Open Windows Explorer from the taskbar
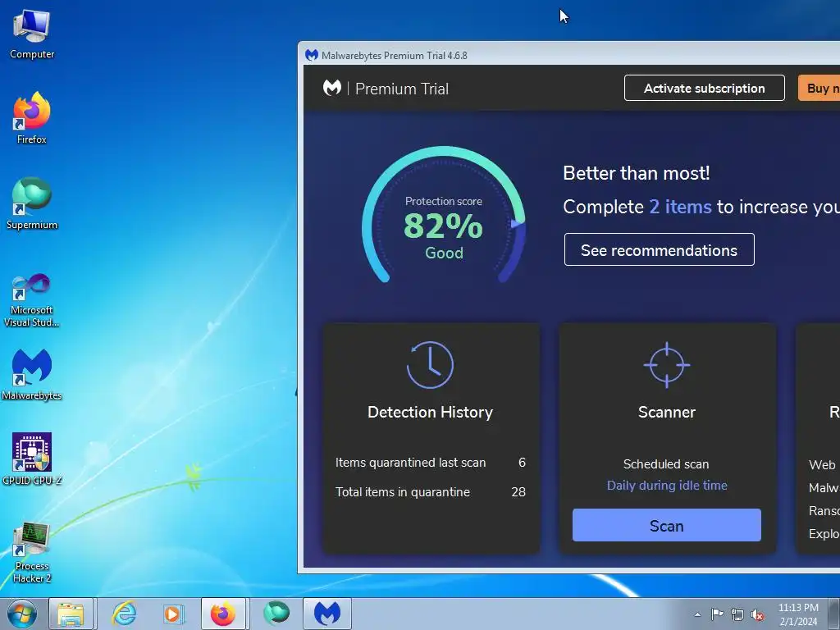840x630 pixels. (71, 614)
